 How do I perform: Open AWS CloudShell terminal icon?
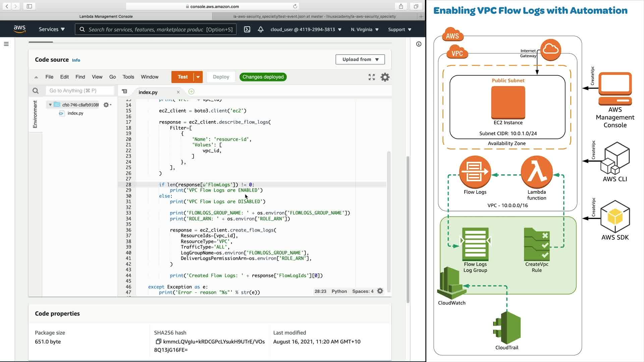pyautogui.click(x=247, y=29)
